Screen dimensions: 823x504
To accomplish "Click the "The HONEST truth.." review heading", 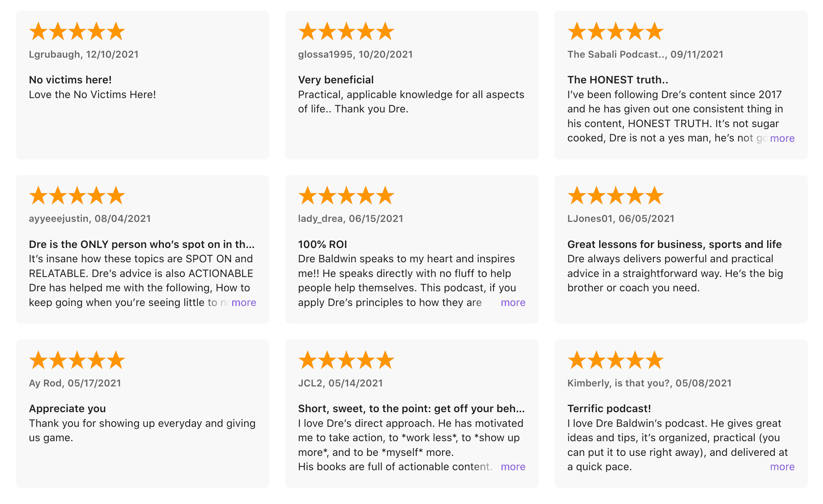I will click(618, 80).
